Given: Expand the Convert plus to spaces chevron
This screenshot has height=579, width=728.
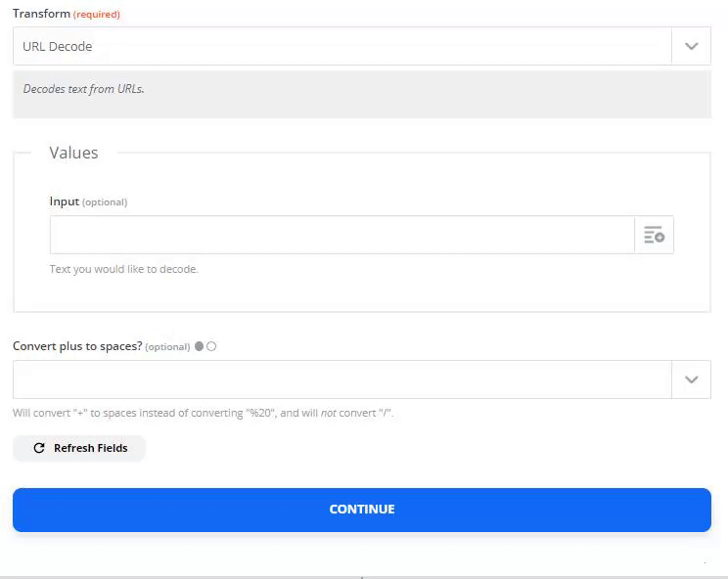Looking at the screenshot, I should (692, 379).
